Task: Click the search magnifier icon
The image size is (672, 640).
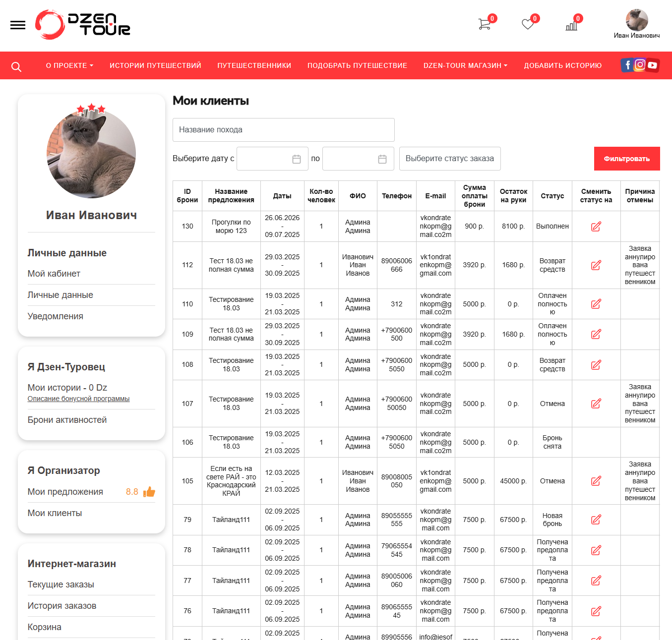Action: 16,66
